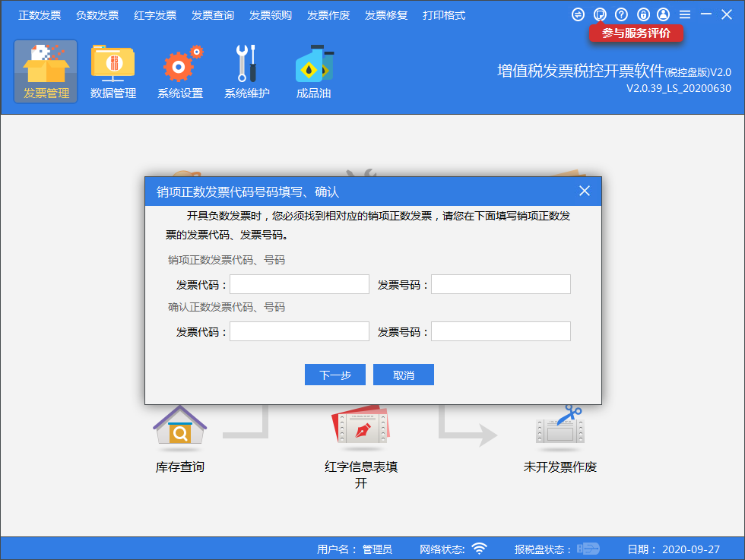Open the 红字发票 menu
This screenshot has height=560, width=745.
tap(155, 15)
